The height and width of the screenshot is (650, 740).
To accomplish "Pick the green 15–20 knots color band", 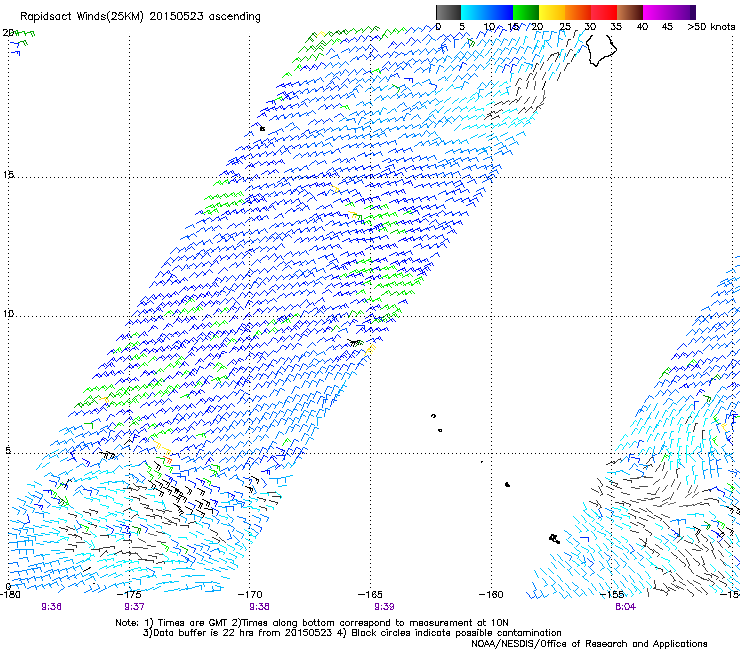I will click(x=526, y=12).
